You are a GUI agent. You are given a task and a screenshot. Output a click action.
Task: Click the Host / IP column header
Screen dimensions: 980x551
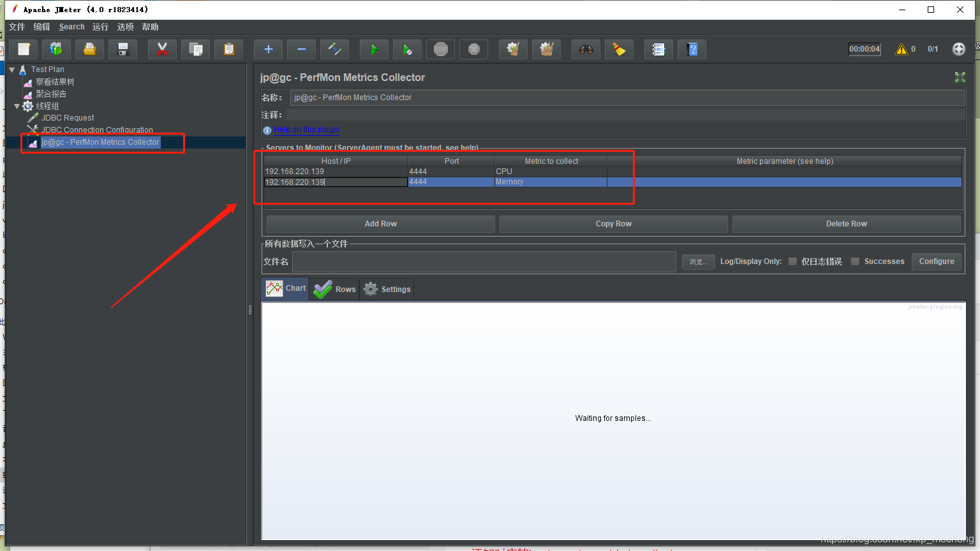(x=336, y=161)
